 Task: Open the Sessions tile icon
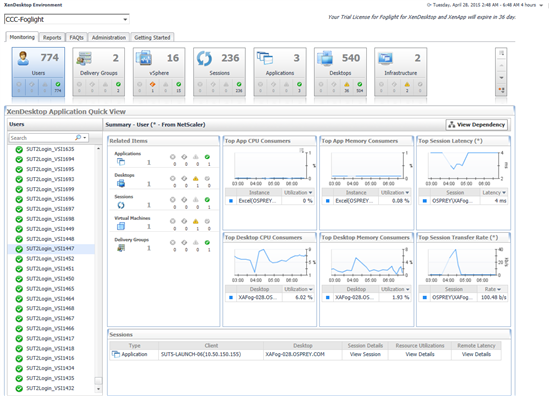click(x=204, y=59)
